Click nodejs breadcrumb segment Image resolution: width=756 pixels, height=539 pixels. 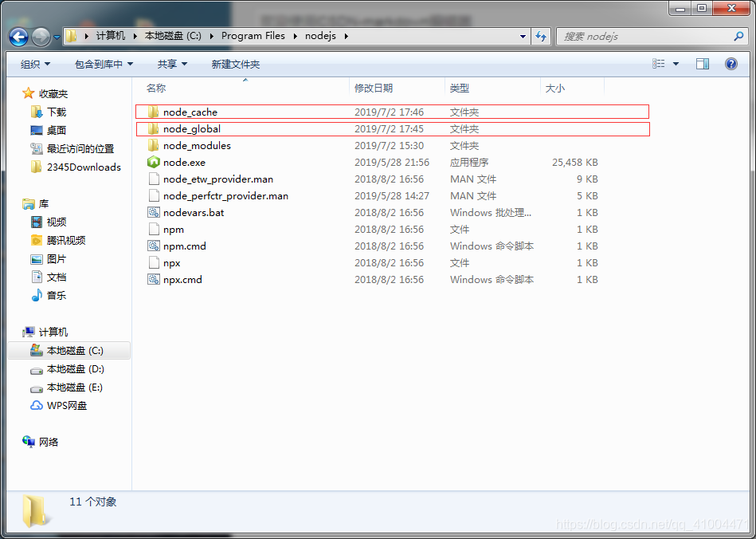click(320, 36)
